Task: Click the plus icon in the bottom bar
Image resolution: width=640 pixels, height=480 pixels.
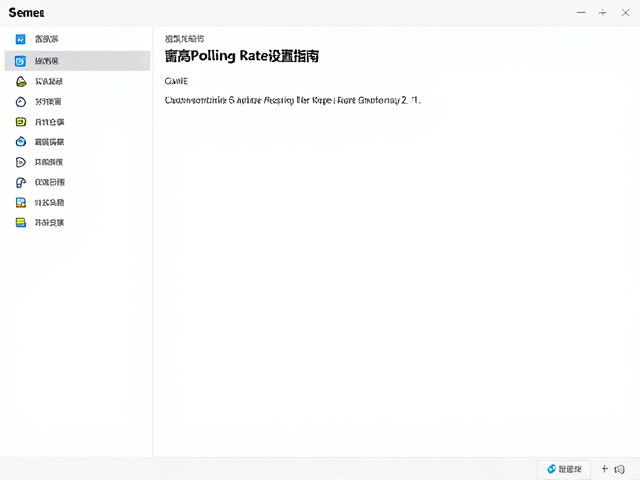Action: tap(604, 469)
